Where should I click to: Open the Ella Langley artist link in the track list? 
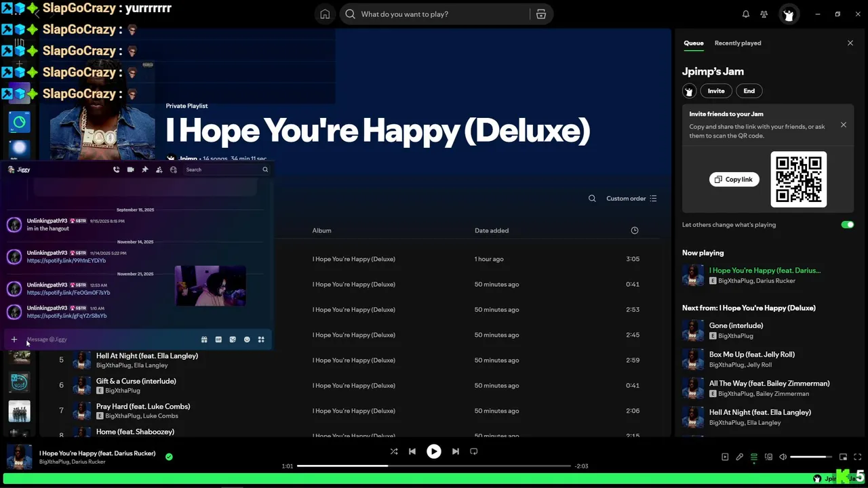click(x=151, y=365)
